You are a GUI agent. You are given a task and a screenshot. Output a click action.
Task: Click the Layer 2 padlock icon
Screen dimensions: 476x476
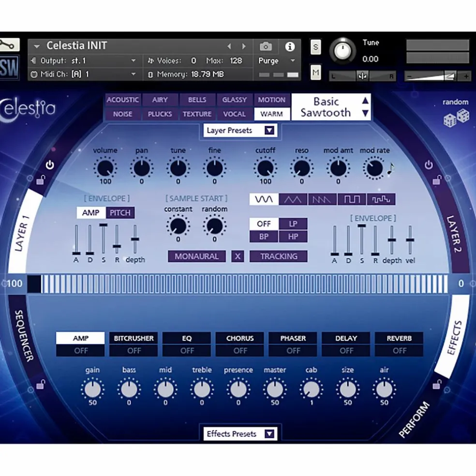coord(437,180)
